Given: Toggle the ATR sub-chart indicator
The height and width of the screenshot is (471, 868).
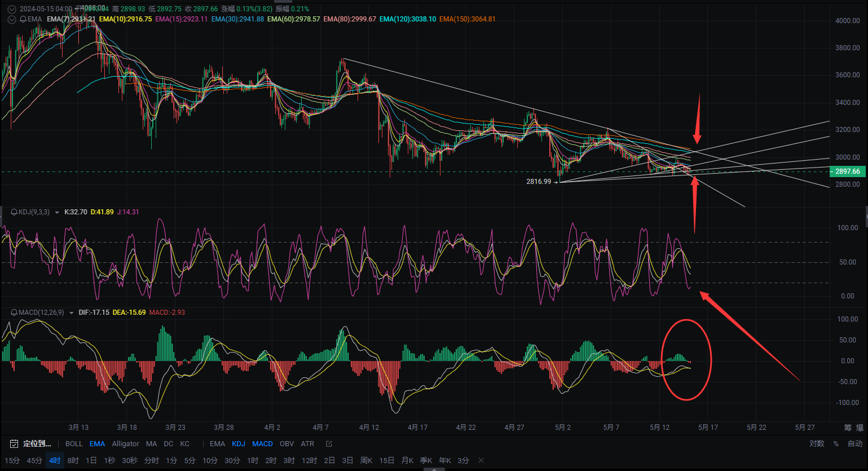Looking at the screenshot, I should click(x=307, y=444).
